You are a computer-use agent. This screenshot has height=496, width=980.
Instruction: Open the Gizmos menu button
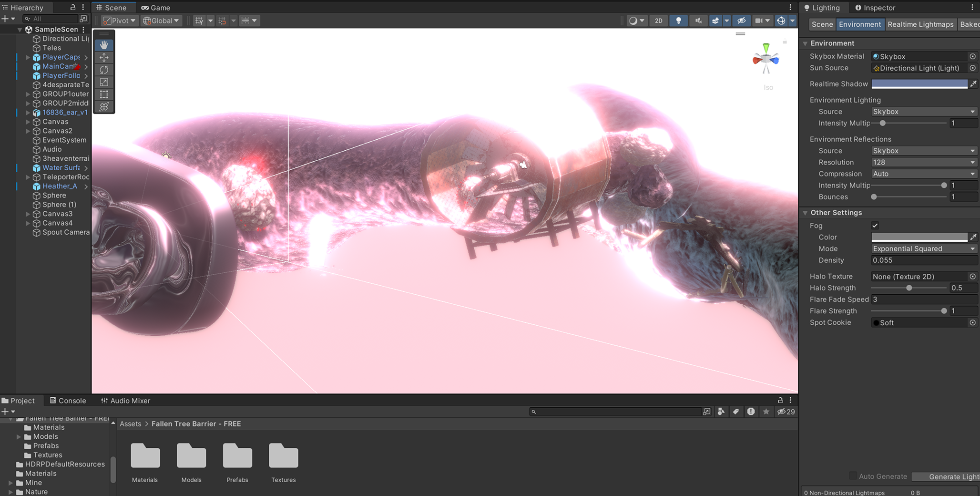pyautogui.click(x=781, y=21)
